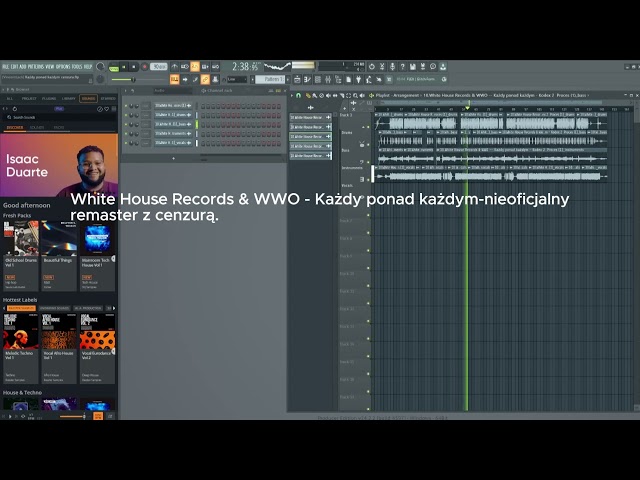Toggle wait for input before recording

[185, 67]
